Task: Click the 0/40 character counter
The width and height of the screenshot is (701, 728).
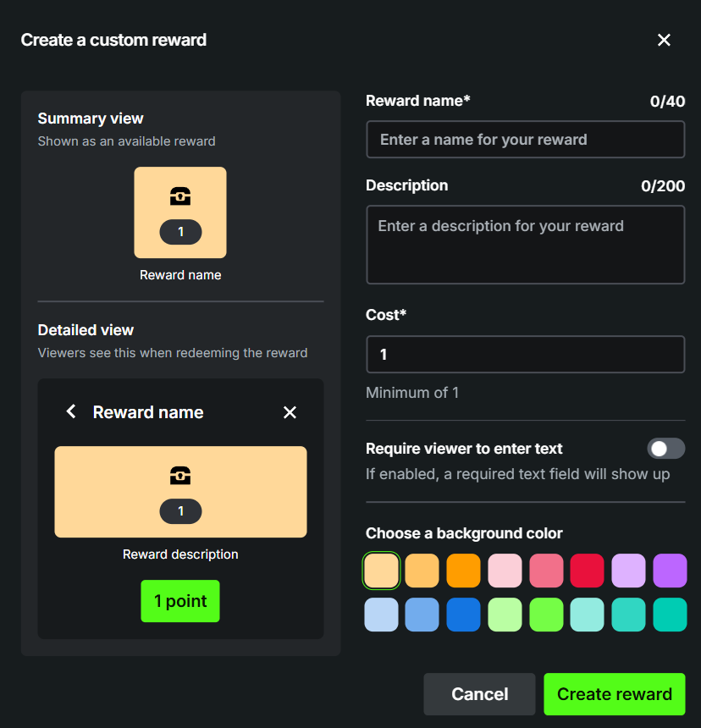Action: [x=668, y=102]
